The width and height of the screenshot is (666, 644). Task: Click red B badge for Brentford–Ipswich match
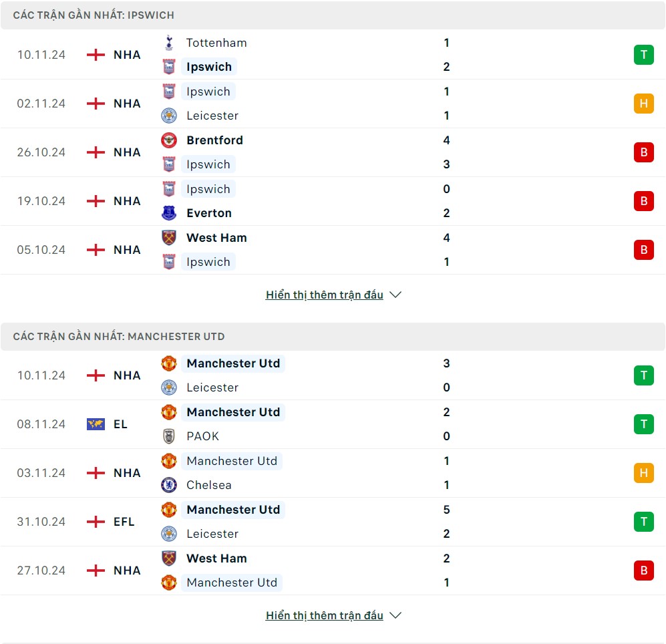[x=643, y=152]
